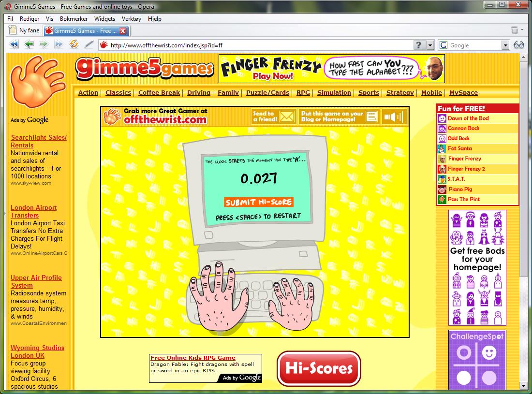This screenshot has height=394, width=532.
Task: Mute the game sound speaker icon
Action: 393,117
